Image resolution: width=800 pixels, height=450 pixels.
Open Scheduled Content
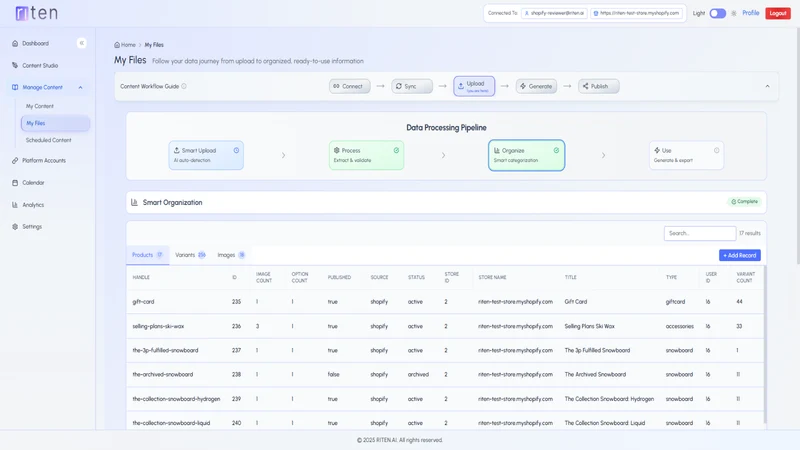coord(48,140)
